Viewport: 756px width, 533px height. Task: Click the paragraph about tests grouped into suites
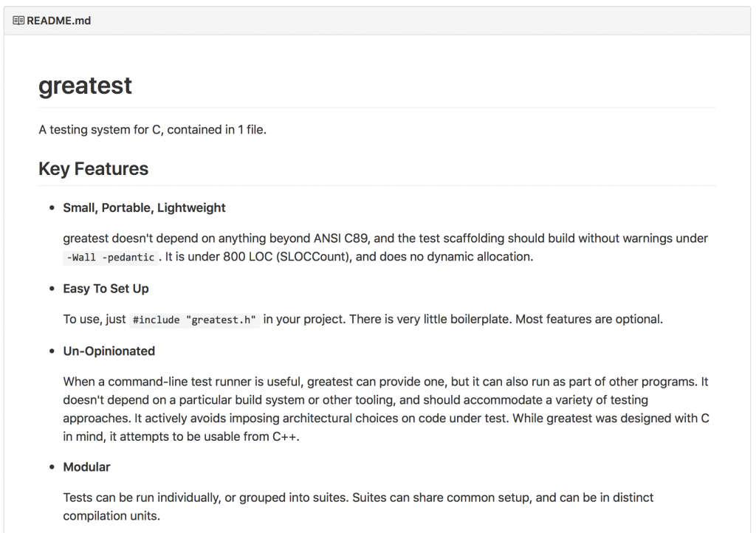click(x=358, y=506)
